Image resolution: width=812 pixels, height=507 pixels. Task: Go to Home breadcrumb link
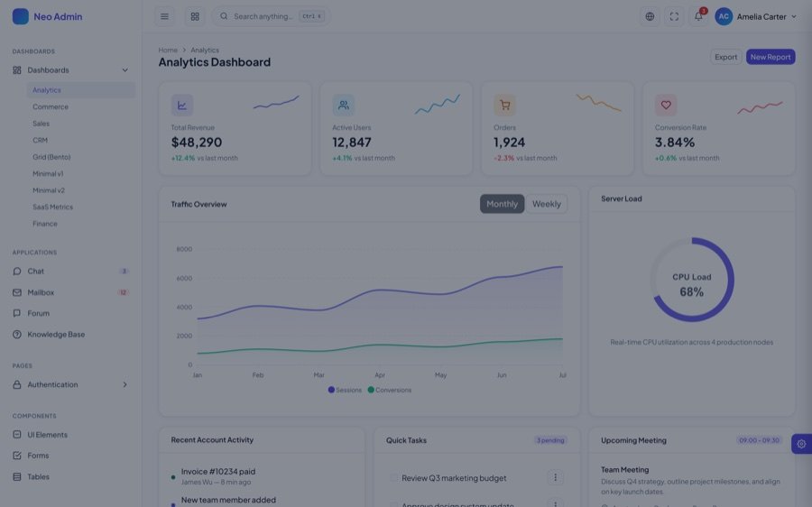click(168, 51)
